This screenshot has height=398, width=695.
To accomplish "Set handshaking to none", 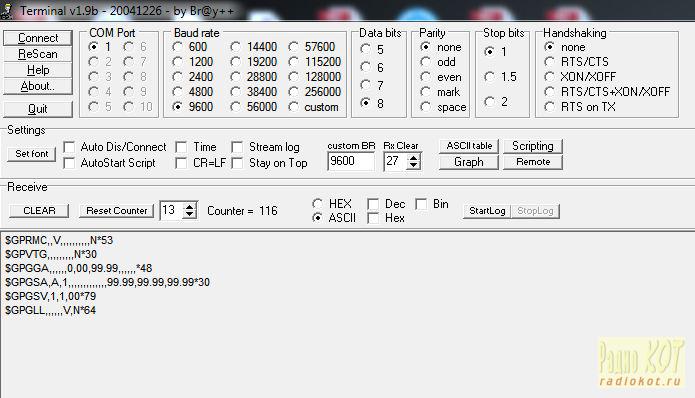I will pos(550,47).
